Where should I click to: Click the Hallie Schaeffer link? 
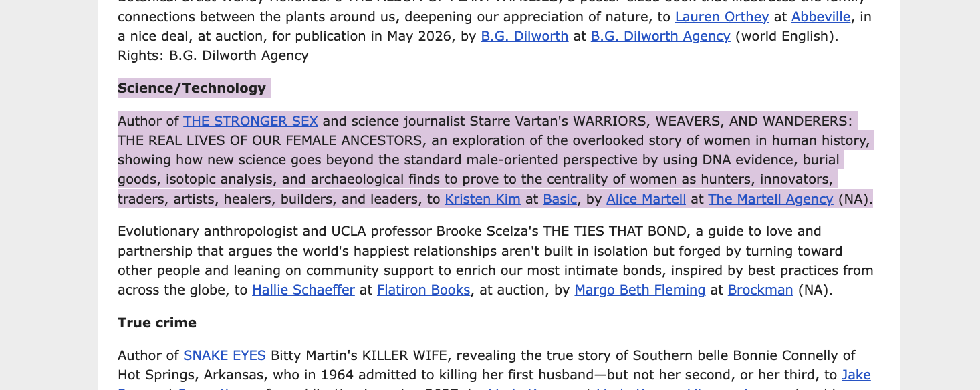[303, 290]
